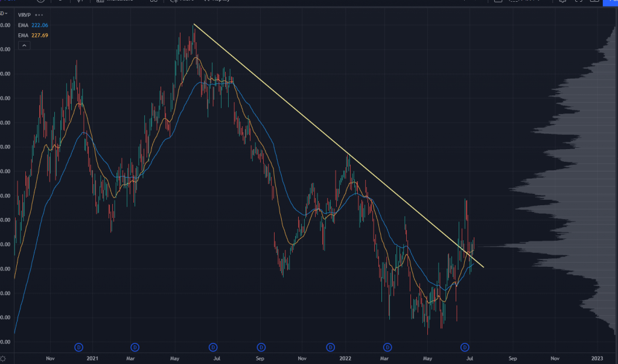Collapse the indicator legend with the up chevron
This screenshot has width=618, height=364.
(x=24, y=46)
